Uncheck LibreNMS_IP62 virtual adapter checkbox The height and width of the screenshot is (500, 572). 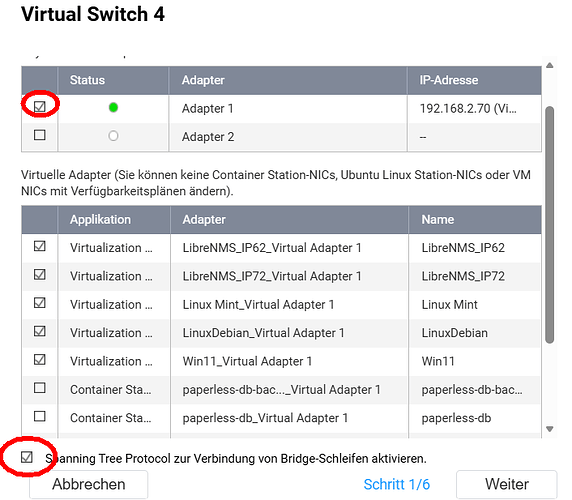pos(39,246)
